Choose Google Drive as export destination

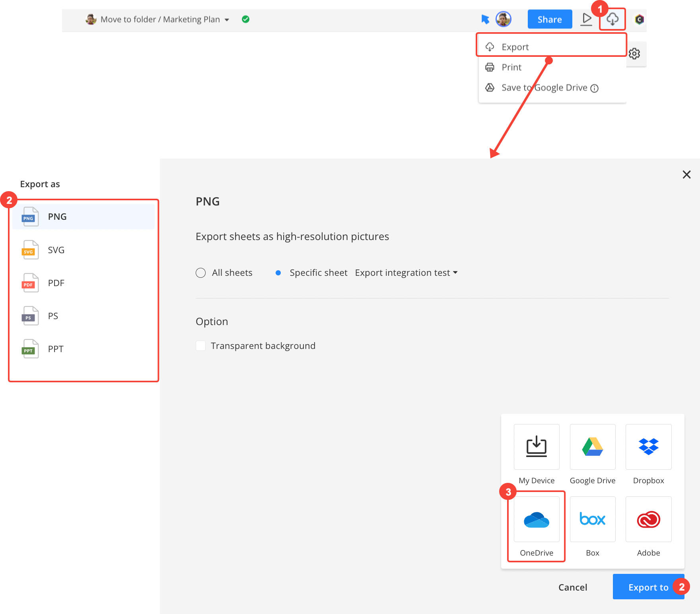click(x=593, y=447)
